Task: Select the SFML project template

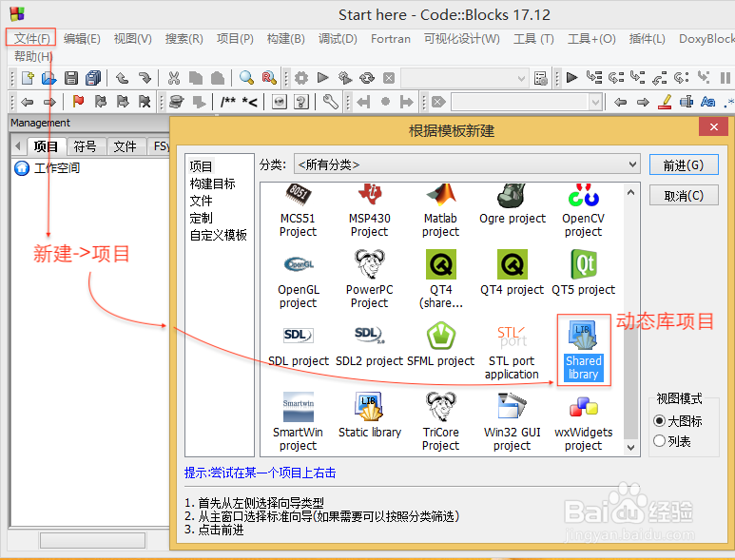Action: (441, 344)
